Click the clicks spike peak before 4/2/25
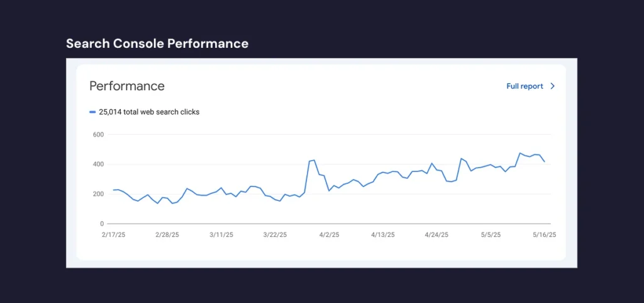 click(314, 160)
